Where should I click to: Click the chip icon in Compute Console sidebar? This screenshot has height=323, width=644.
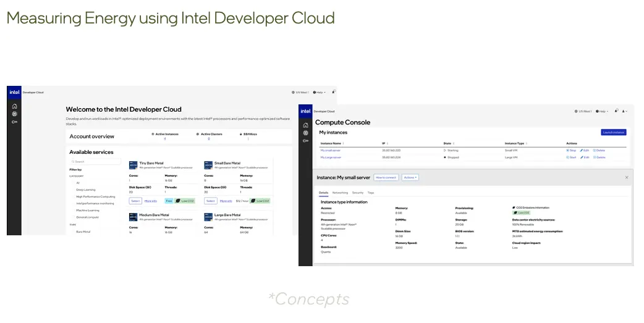click(x=305, y=133)
